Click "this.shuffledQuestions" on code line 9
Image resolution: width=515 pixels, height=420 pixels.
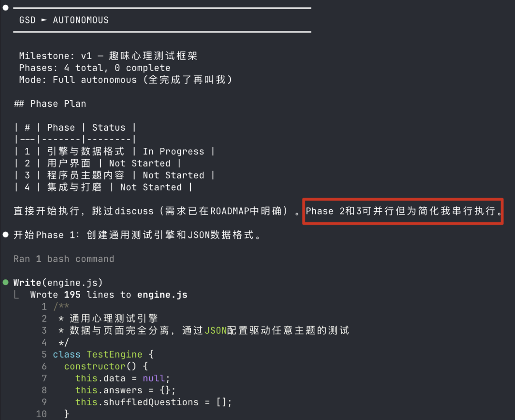tap(137, 402)
